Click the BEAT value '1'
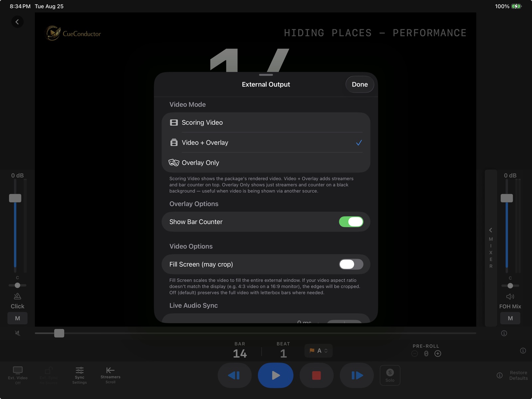 (283, 353)
